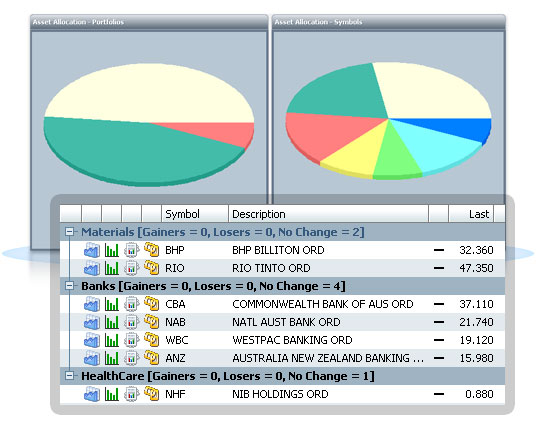
Task: Open the area chart icon for BHP
Action: pyautogui.click(x=92, y=250)
